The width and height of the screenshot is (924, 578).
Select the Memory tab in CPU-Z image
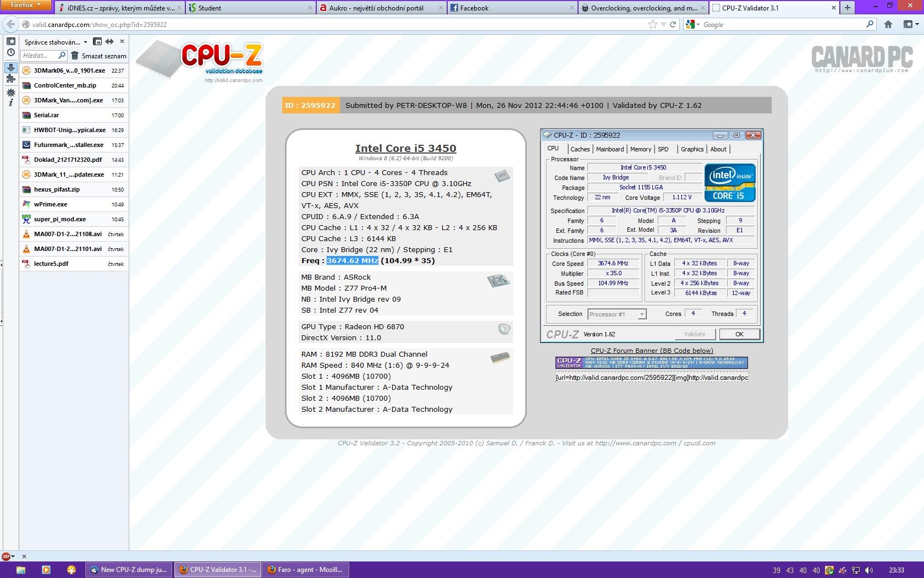pyautogui.click(x=641, y=149)
